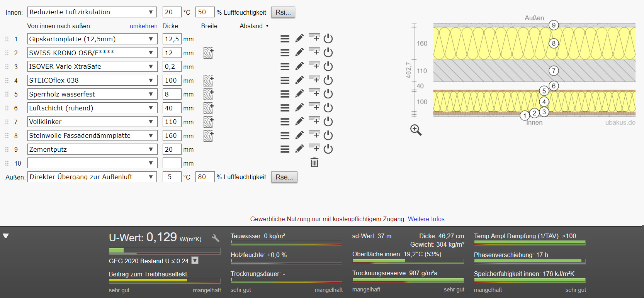The width and height of the screenshot is (644, 298).
Task: Open the Reduzierte Luftzirkulation dropdown
Action: coord(92,12)
